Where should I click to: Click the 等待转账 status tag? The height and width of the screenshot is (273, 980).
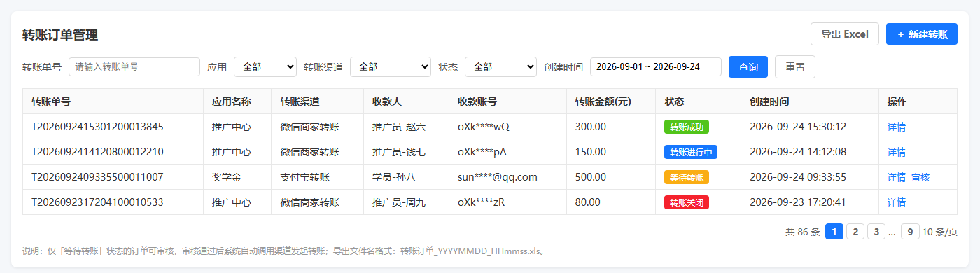687,177
